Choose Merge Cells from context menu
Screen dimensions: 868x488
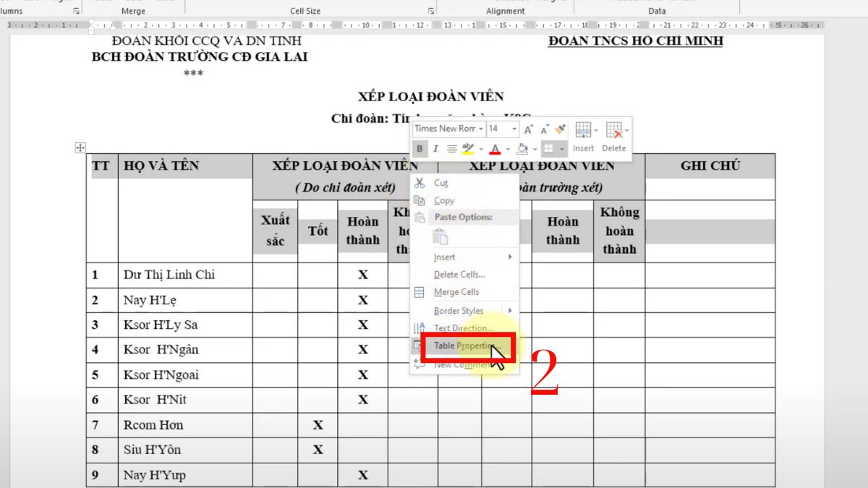point(463,291)
